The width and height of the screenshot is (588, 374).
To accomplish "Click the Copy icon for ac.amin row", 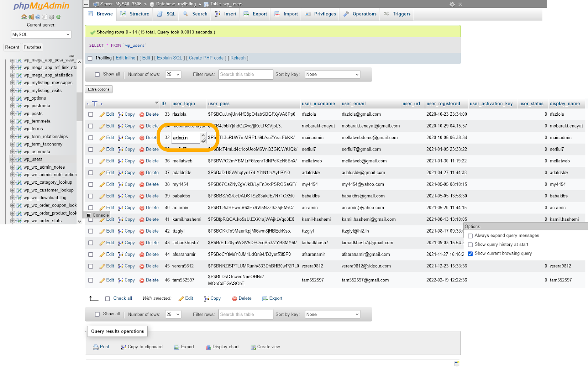I will (x=121, y=208).
